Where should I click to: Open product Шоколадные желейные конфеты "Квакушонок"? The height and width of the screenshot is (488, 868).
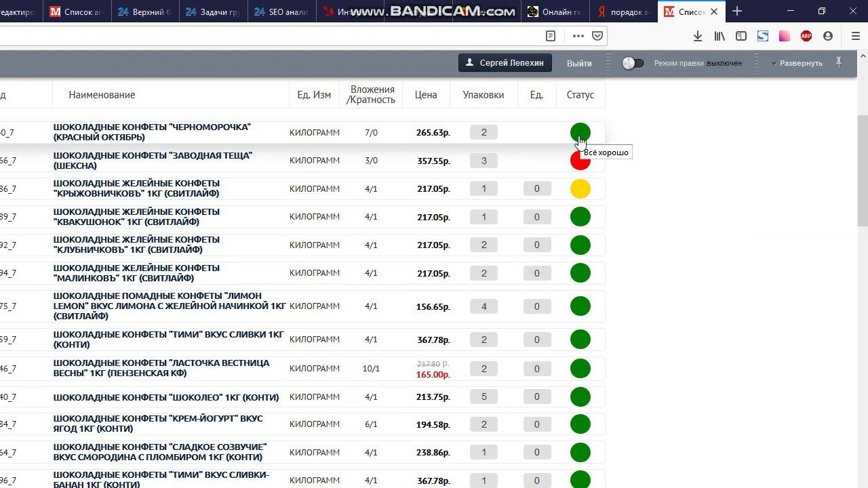tap(136, 217)
